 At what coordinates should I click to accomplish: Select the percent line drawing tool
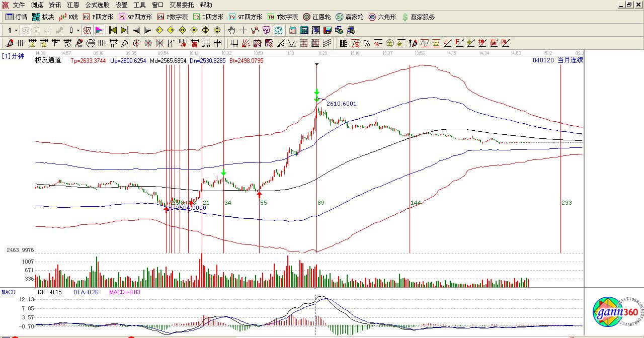point(367,44)
